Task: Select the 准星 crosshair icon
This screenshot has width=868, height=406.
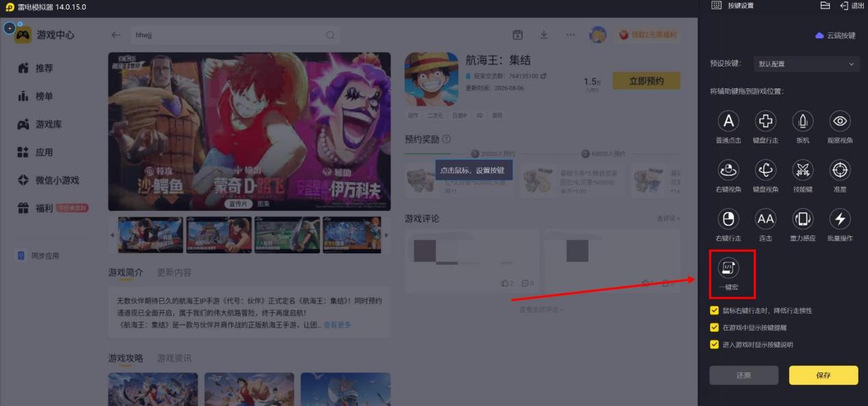Action: pyautogui.click(x=840, y=170)
